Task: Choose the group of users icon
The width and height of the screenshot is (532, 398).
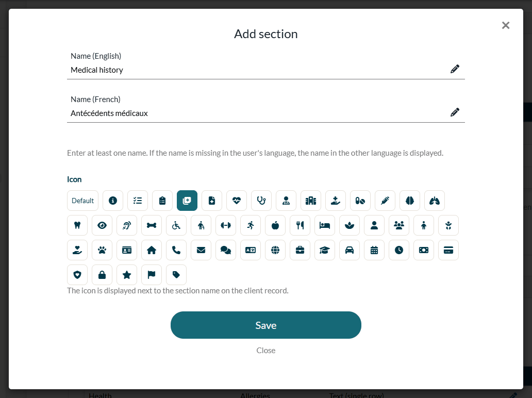Action: click(x=399, y=225)
